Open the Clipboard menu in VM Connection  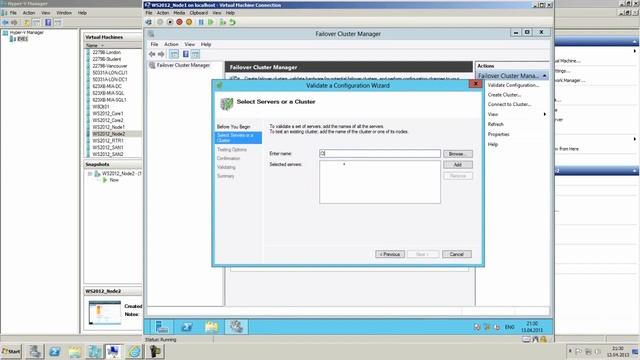pyautogui.click(x=199, y=13)
